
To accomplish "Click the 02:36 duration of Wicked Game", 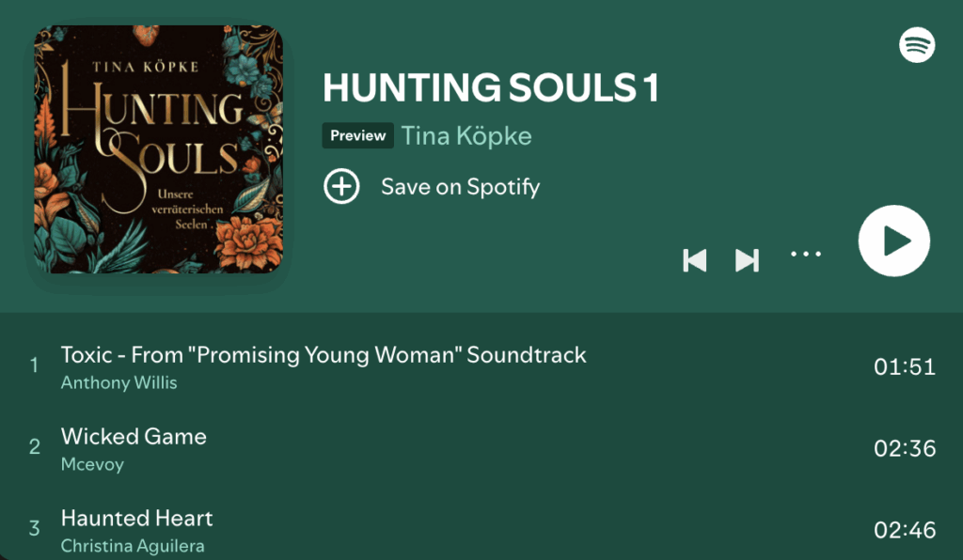I will 905,448.
